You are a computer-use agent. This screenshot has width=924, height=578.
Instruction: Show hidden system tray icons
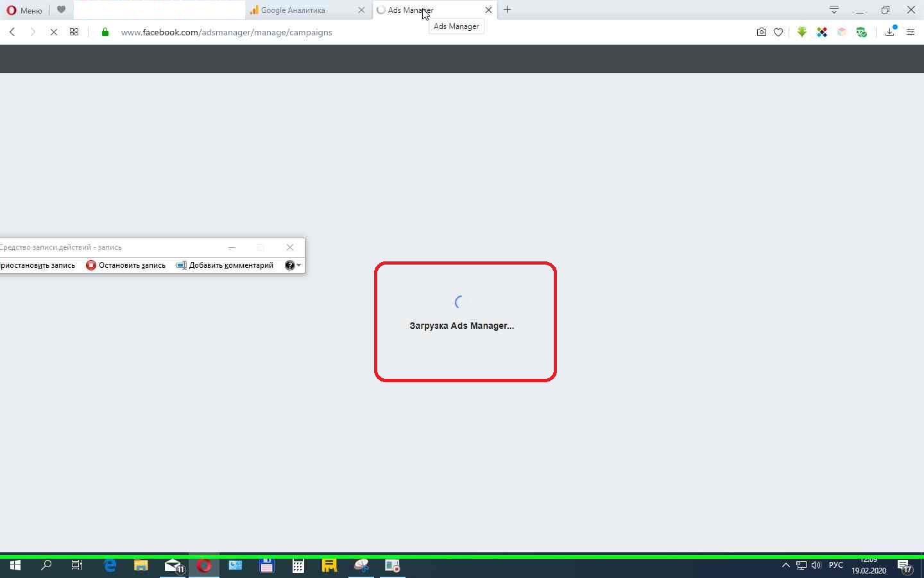point(785,566)
